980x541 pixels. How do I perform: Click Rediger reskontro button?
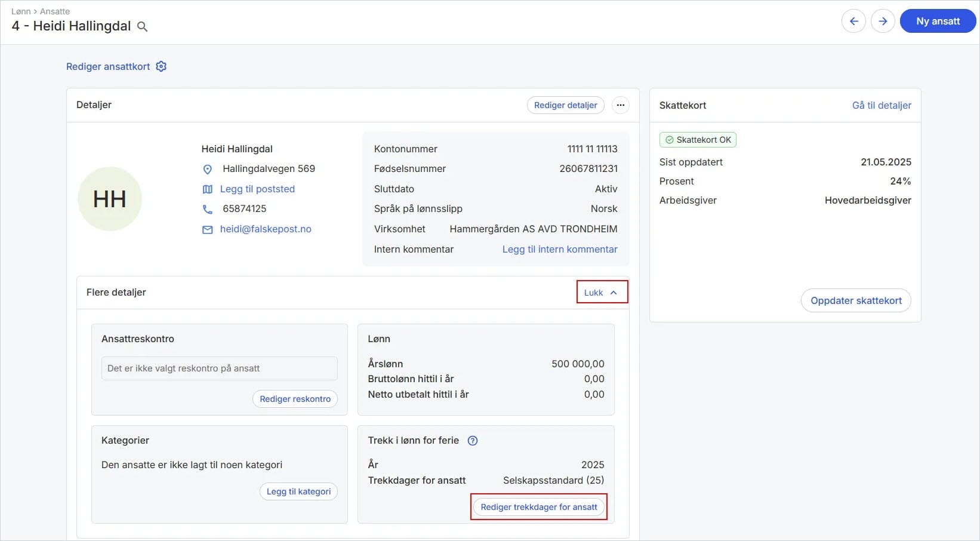coord(295,399)
